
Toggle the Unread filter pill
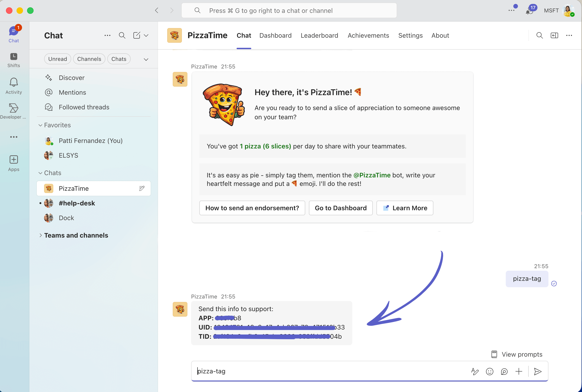click(57, 59)
